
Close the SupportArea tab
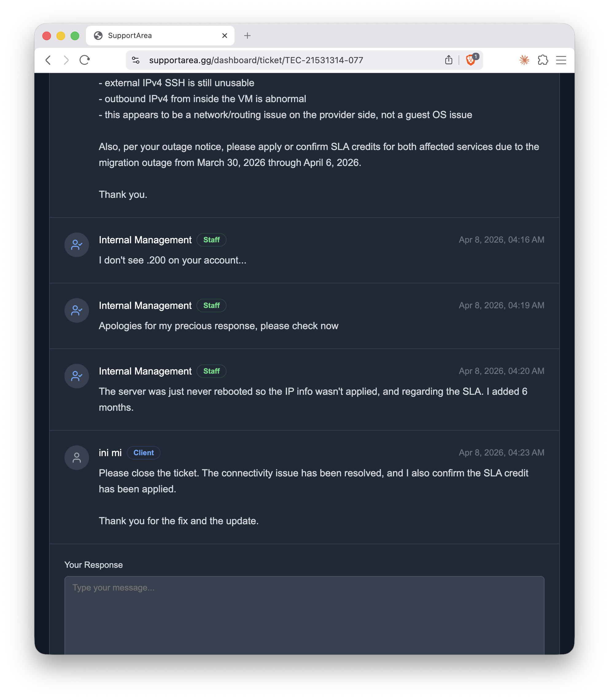[225, 36]
